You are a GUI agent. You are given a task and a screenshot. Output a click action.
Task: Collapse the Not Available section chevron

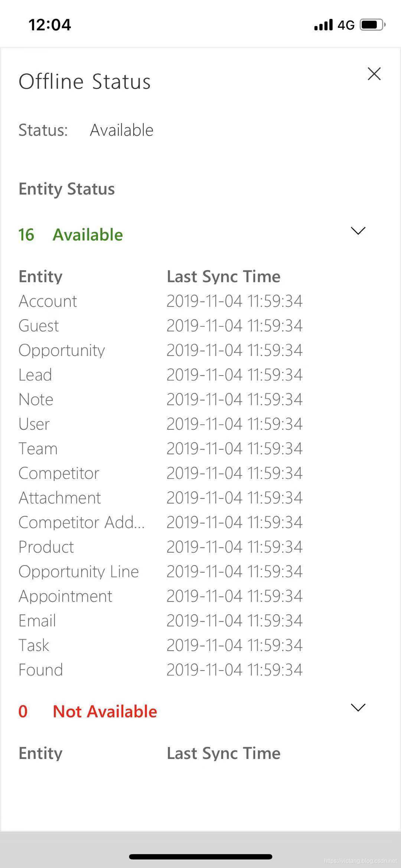pos(358,708)
